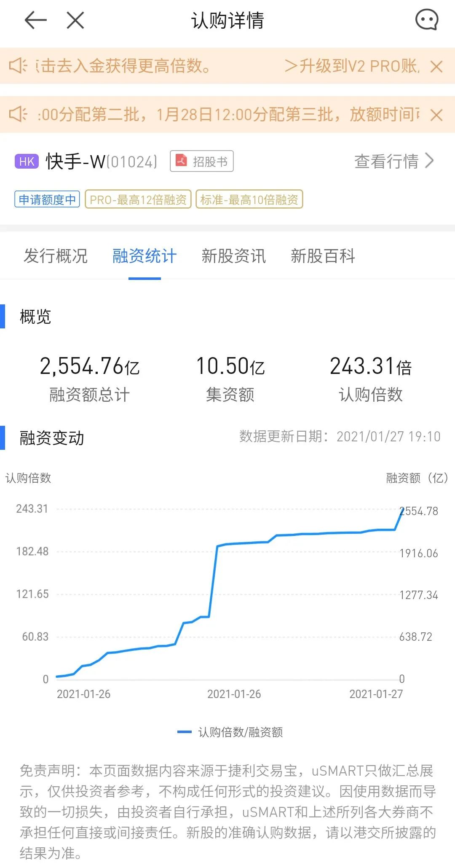Viewport: 455px width, 868px height.
Task: Switch to 新股百科 tab
Action: pos(323,256)
